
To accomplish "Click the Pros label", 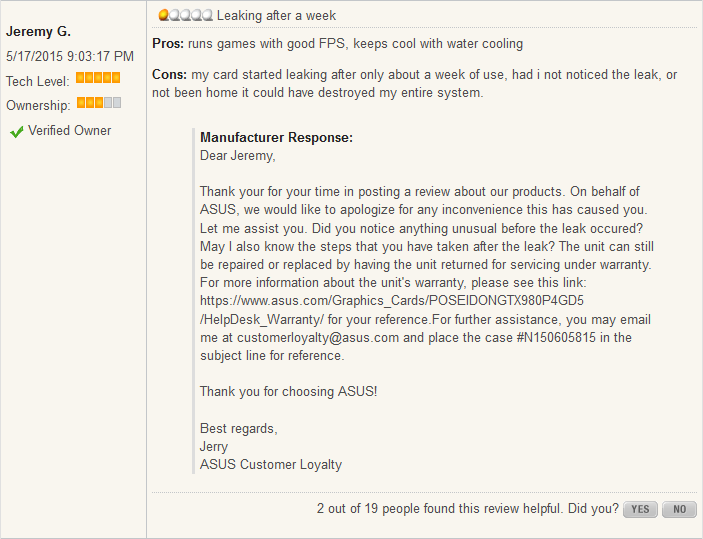I will [168, 44].
